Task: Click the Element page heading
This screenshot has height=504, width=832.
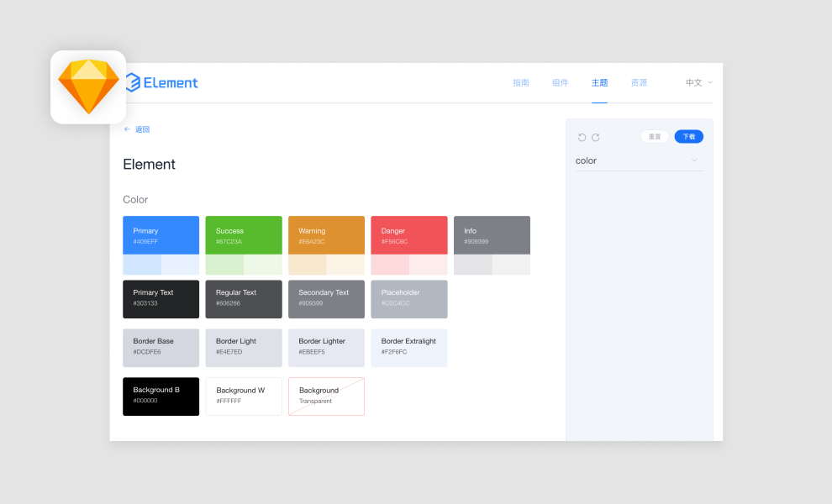Action: click(x=149, y=165)
